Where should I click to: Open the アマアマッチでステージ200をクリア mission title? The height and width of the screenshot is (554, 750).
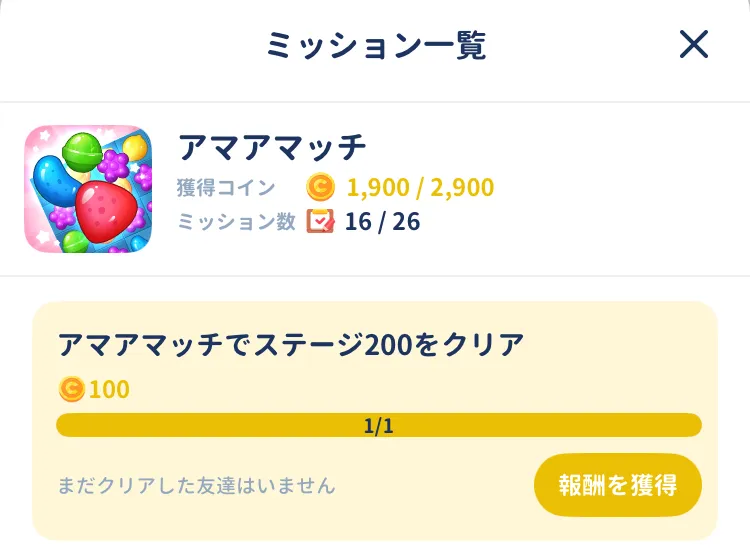291,345
